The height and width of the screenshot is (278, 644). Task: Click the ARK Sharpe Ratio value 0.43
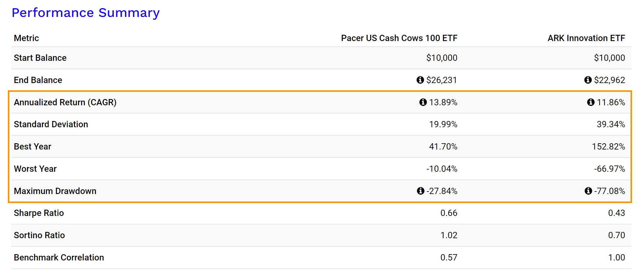click(616, 213)
